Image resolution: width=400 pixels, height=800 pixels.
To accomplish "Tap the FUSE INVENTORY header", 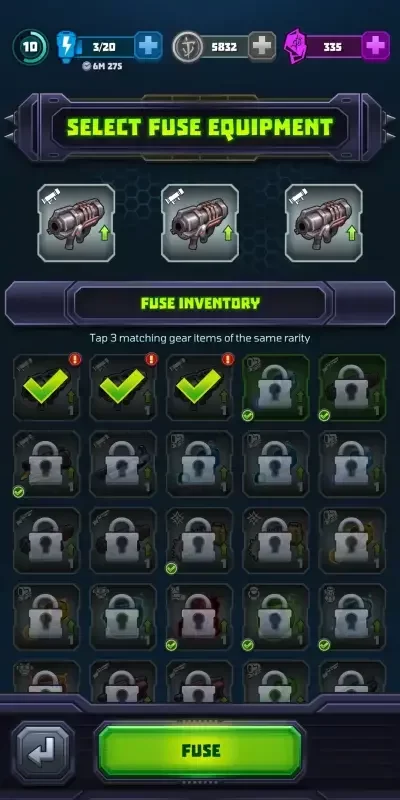I will (200, 303).
